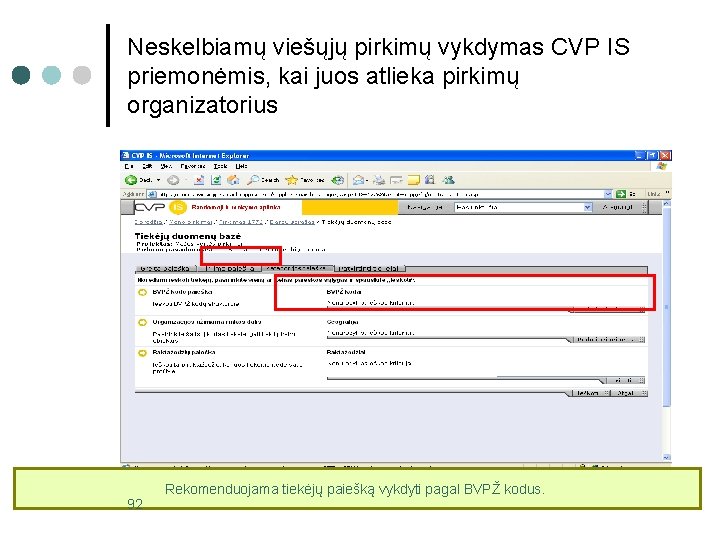This screenshot has height=540, width=720.
Task: Click the third breadcrumb link
Action: pyautogui.click(x=241, y=222)
